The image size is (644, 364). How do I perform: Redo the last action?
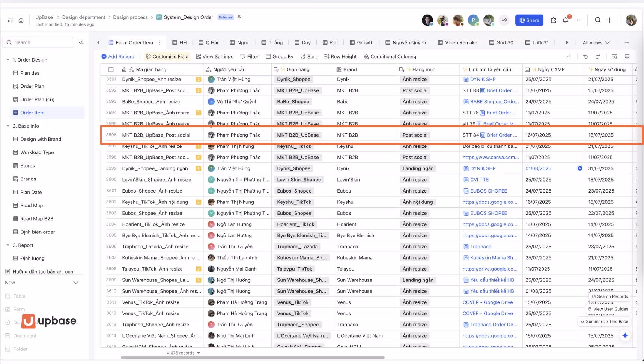click(x=597, y=57)
